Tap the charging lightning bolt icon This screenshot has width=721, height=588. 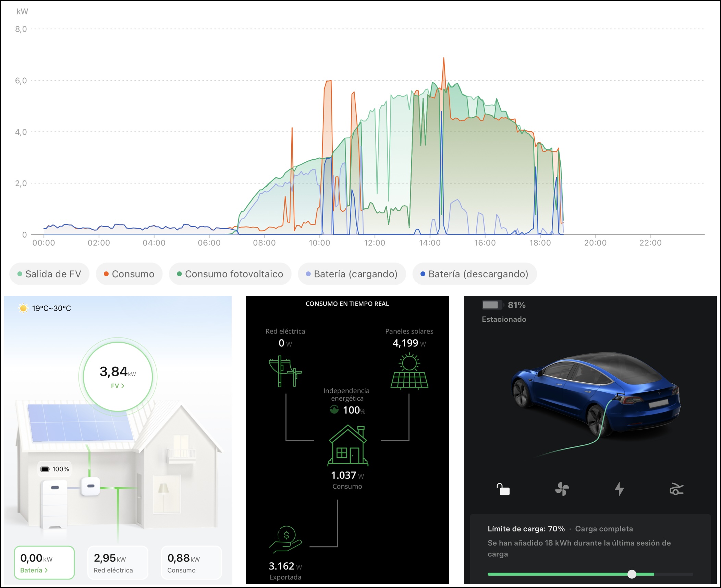point(619,489)
